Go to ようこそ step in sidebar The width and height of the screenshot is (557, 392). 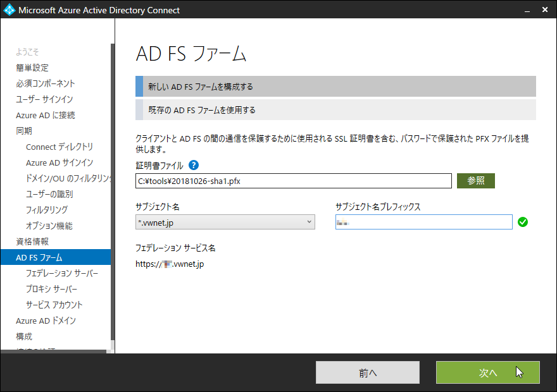click(x=27, y=52)
